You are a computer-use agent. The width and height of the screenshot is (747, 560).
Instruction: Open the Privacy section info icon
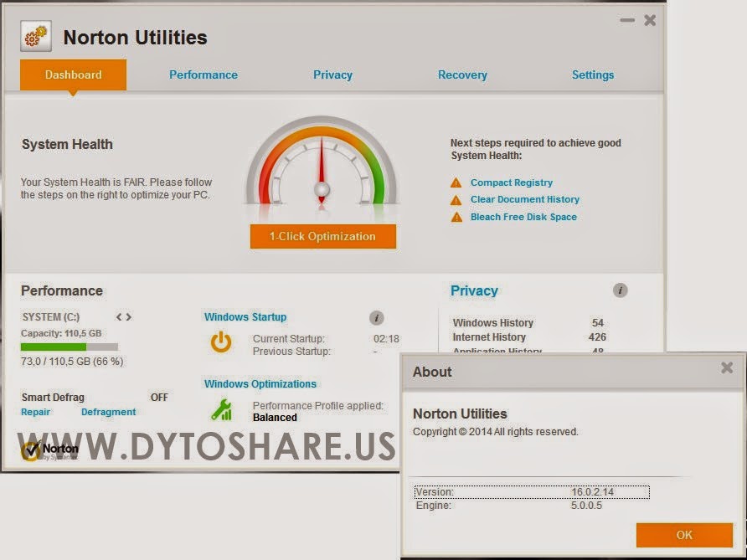620,290
